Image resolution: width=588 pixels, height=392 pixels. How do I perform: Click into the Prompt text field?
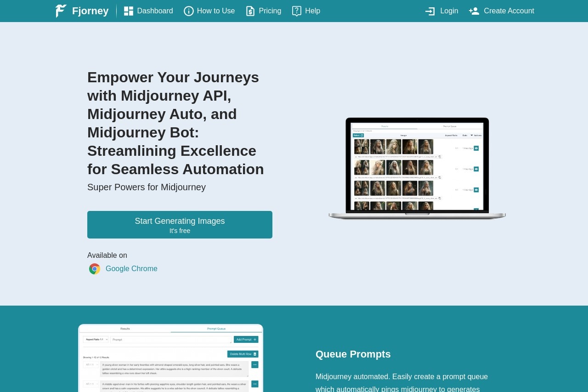pyautogui.click(x=171, y=340)
